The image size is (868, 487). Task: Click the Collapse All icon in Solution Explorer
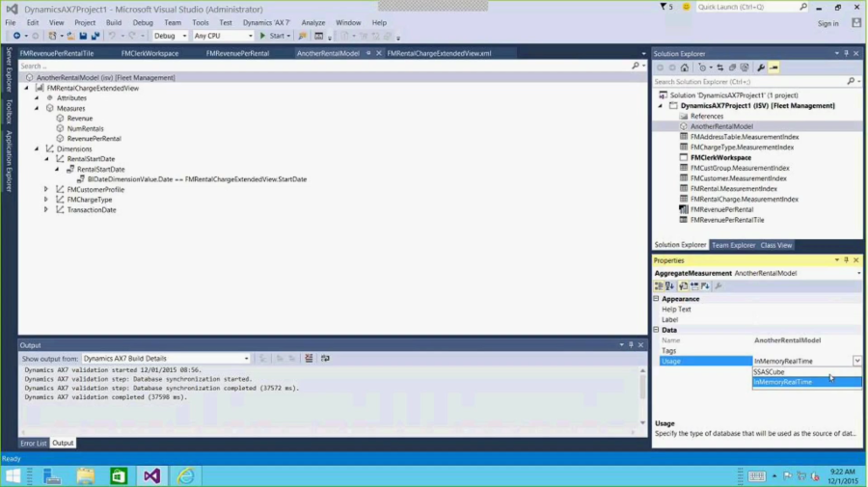tap(732, 68)
